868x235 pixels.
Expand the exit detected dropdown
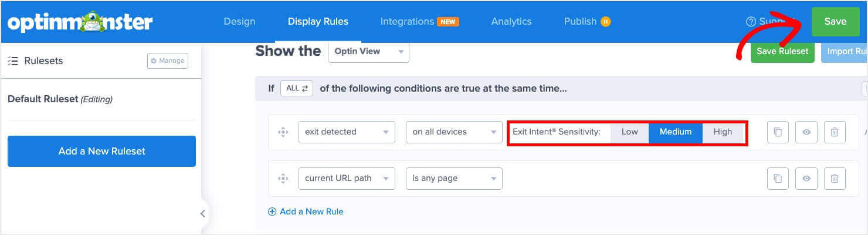coord(347,132)
